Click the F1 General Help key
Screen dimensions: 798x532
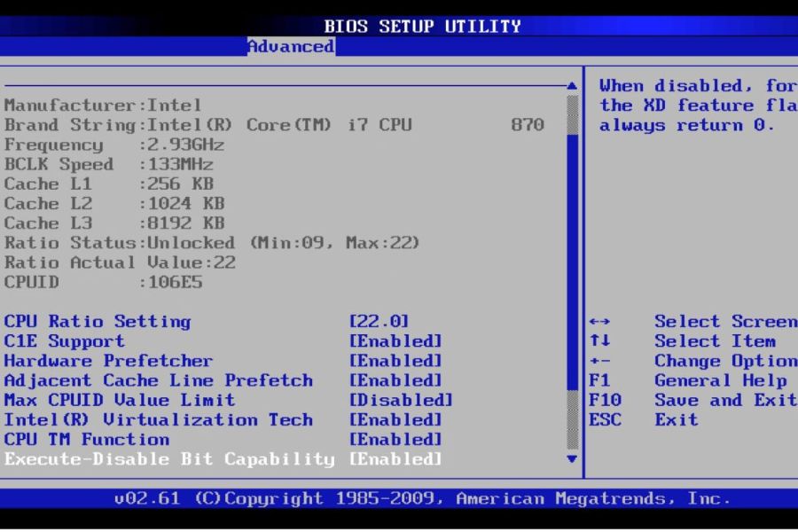click(x=599, y=380)
